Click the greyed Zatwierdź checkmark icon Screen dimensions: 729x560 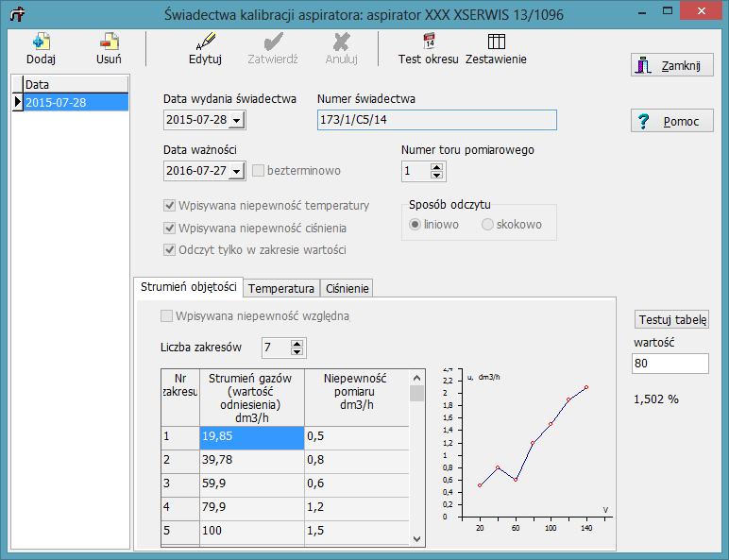click(x=273, y=42)
